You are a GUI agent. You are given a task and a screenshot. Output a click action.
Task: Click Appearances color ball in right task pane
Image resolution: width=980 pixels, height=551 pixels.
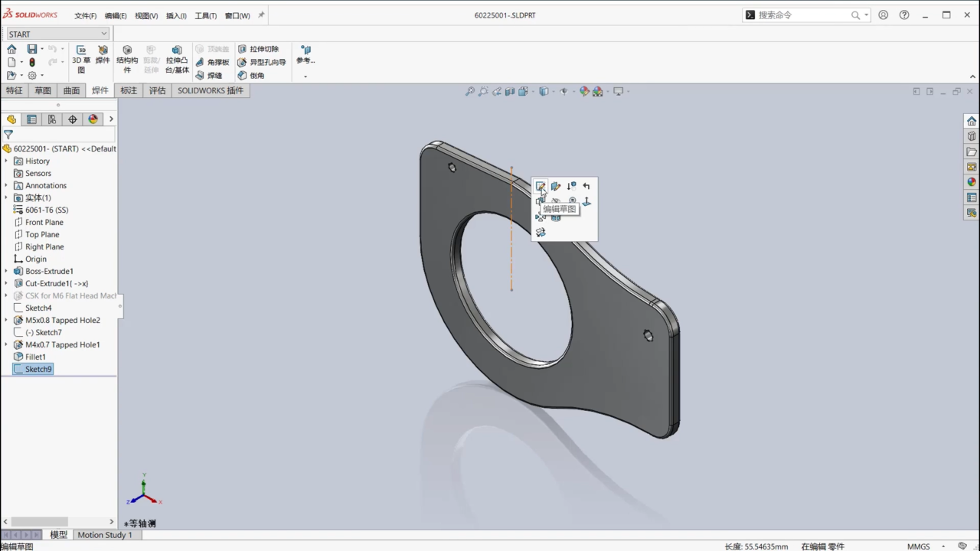(972, 182)
